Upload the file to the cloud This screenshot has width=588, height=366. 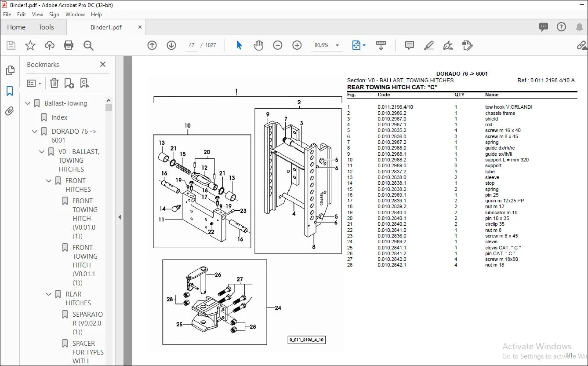pyautogui.click(x=50, y=45)
